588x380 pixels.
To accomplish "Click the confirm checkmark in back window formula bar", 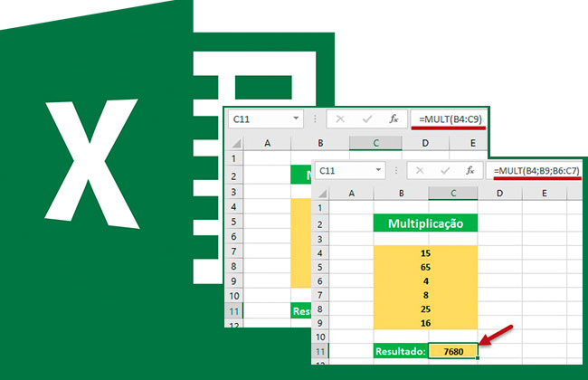I will [x=367, y=119].
